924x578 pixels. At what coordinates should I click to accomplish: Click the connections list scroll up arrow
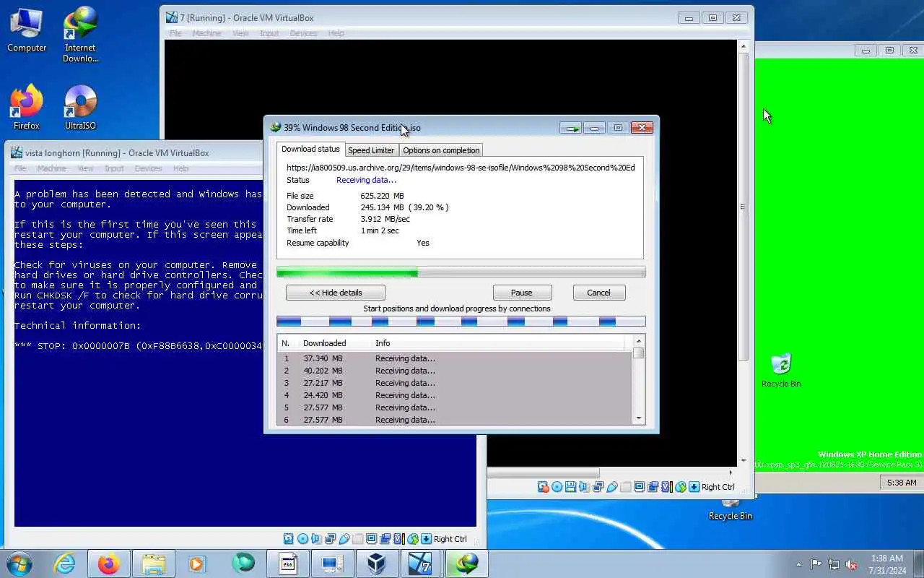click(639, 340)
